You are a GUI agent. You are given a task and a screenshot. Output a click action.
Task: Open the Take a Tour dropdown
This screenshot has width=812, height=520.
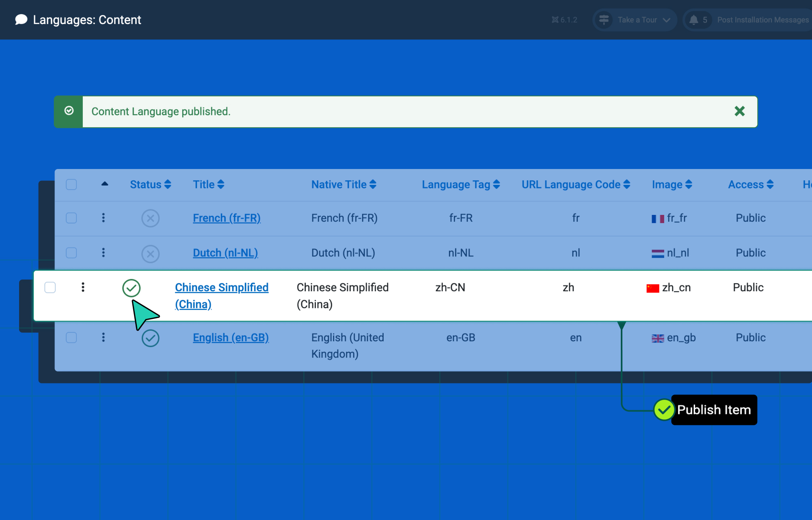(635, 19)
